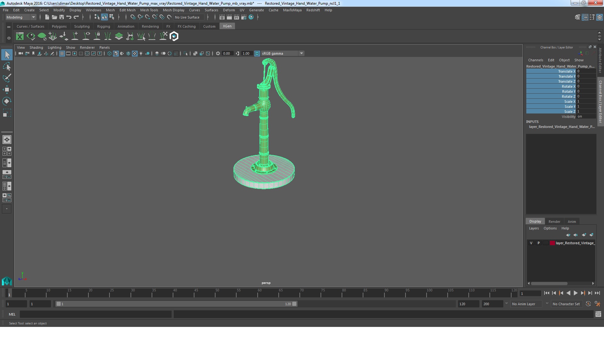Viewport: 604px width, 364px height.
Task: Open the Channels menu in Channel Box
Action: click(x=535, y=60)
